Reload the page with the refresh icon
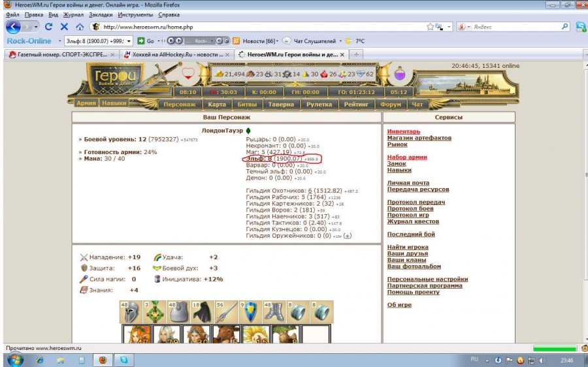 [x=48, y=27]
